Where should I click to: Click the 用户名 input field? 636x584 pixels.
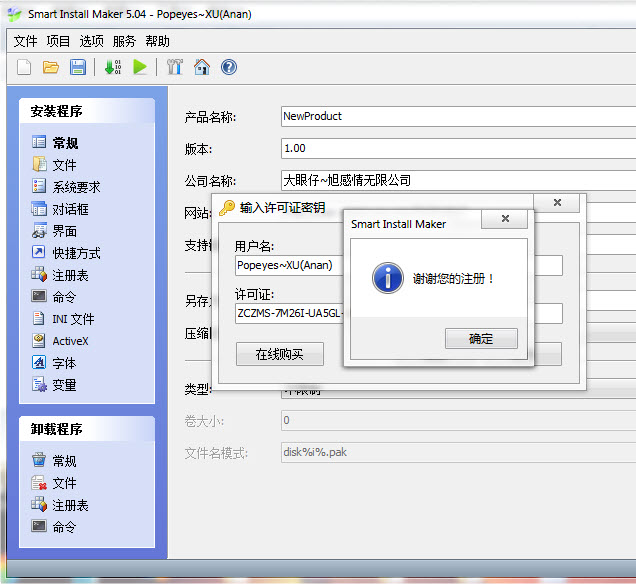point(289,265)
